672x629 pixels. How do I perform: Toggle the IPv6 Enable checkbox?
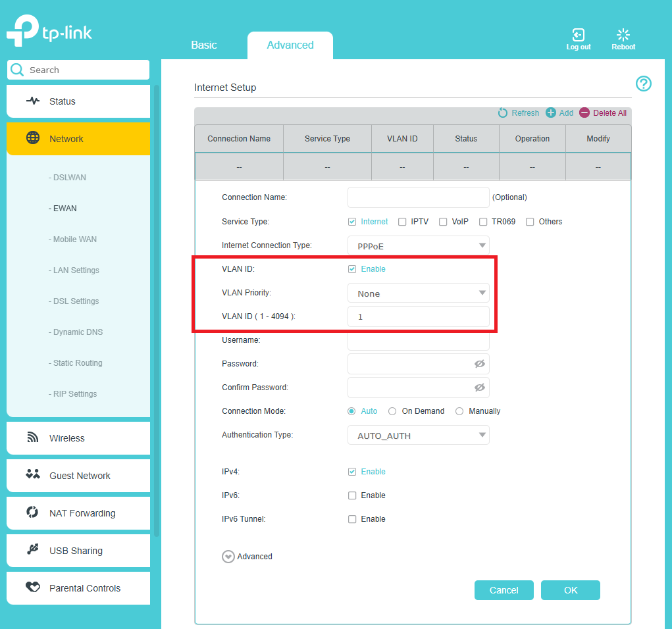(352, 495)
